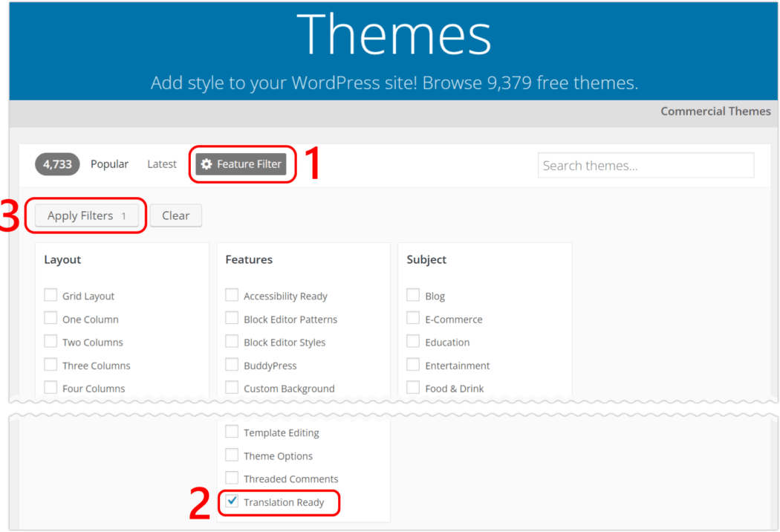780x532 pixels.
Task: Tick the Blog subject checkbox
Action: tap(413, 295)
